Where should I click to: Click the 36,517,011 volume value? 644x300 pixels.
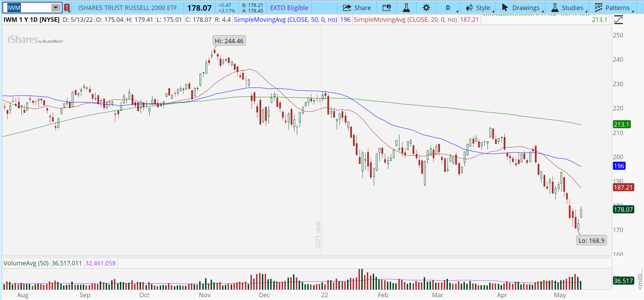pos(67,263)
